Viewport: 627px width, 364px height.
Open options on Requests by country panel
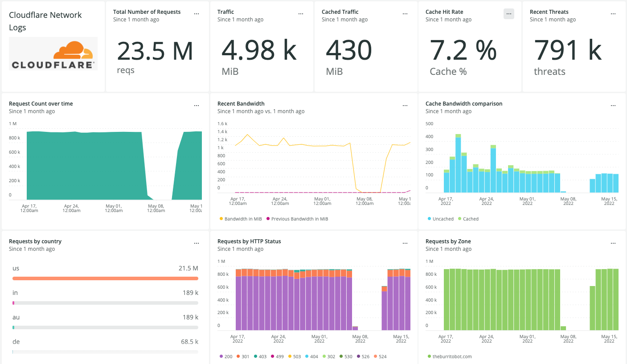197,243
